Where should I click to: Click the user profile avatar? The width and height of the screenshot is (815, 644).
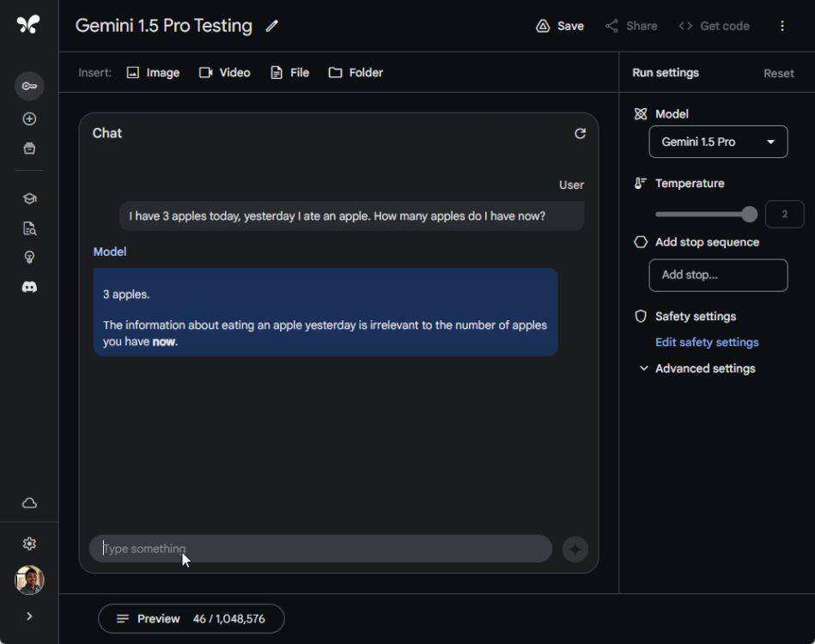(29, 580)
